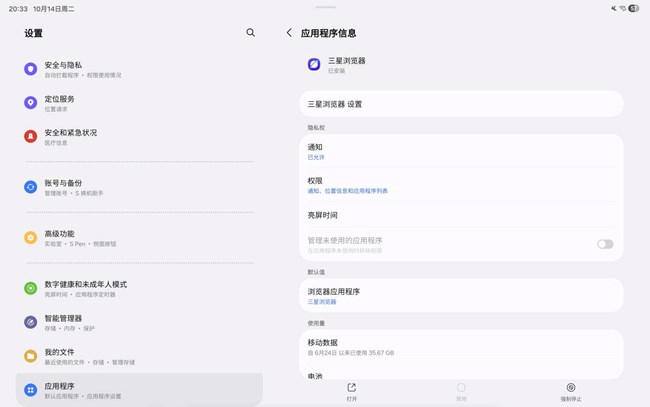Select 数字健康和未成年人模式 in sidebar
The image size is (650, 407).
tap(140, 288)
